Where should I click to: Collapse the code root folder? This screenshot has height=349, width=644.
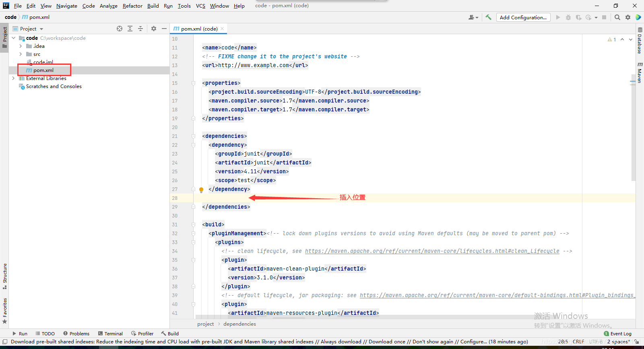(14, 38)
